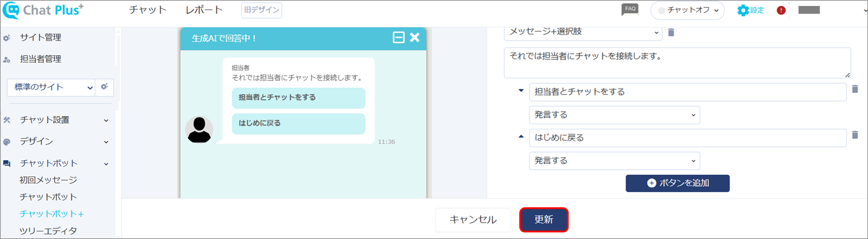This screenshot has width=868, height=239.
Task: Delete the 担当者とチャットをする button row
Action: tap(855, 89)
